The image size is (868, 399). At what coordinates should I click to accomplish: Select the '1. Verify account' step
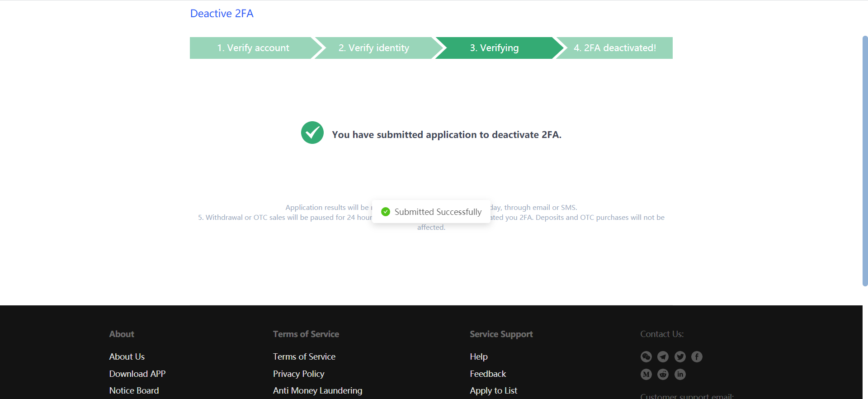point(253,48)
